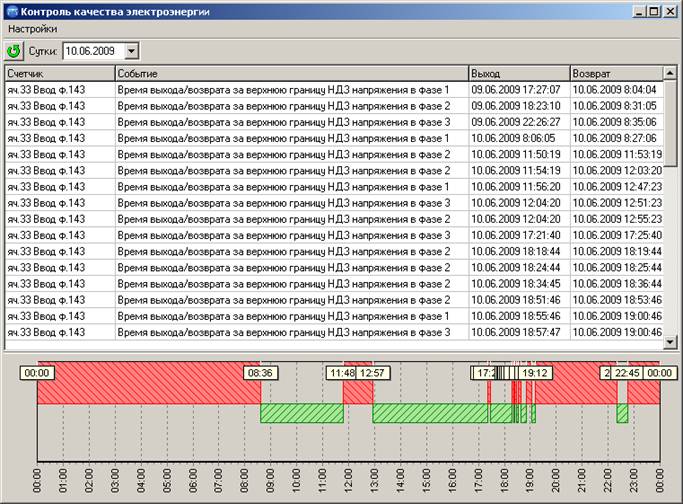Select the exit time 10.06.2009 11:54:19
The height and width of the screenshot is (504, 683).
[x=516, y=170]
